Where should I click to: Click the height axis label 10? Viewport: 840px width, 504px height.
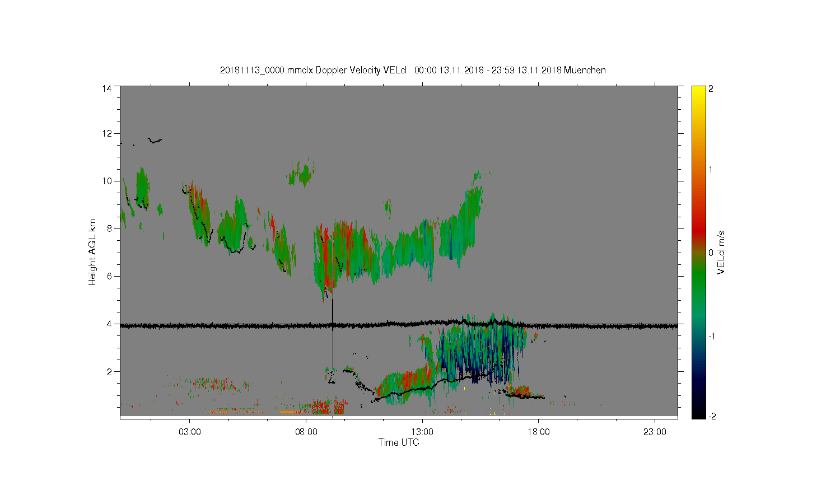point(106,181)
